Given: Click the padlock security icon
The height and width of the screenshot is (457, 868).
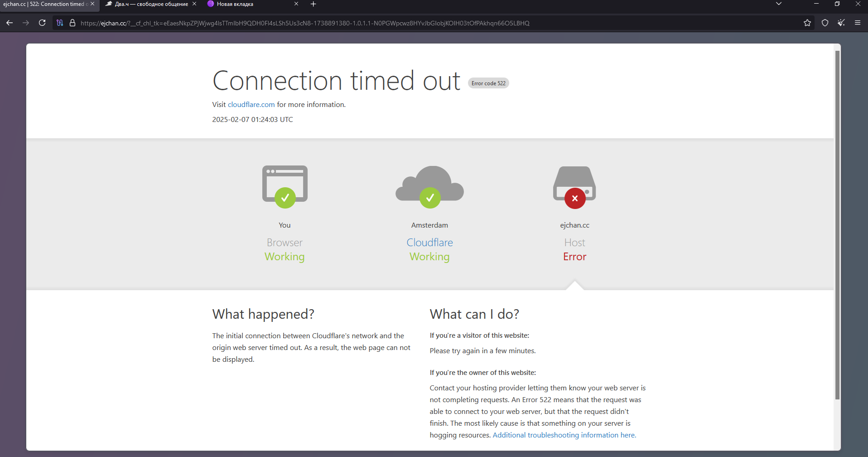Looking at the screenshot, I should pos(72,23).
